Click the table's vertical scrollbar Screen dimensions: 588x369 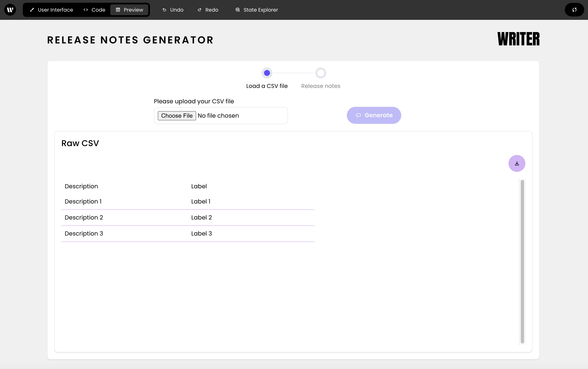click(522, 261)
